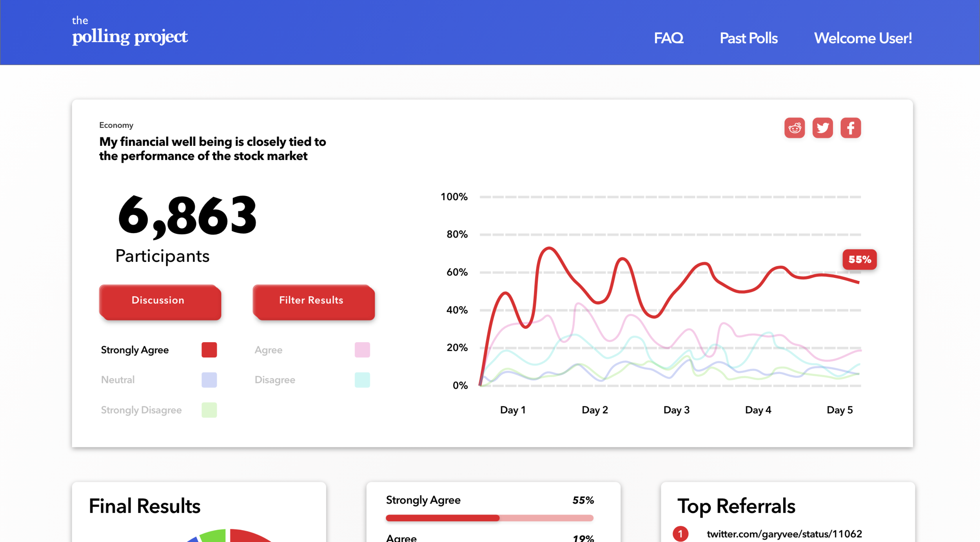The image size is (980, 542).
Task: Go to Past Polls
Action: pos(748,38)
